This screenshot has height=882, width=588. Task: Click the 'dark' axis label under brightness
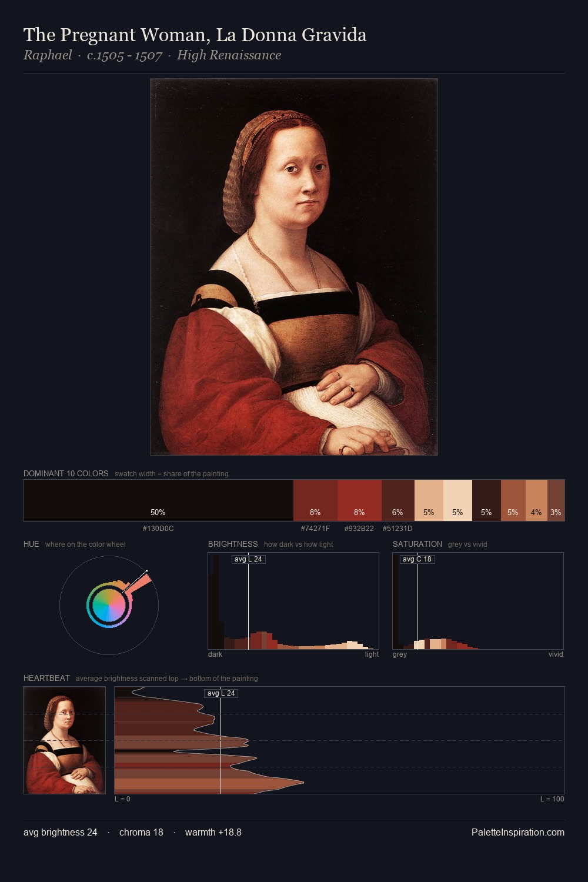215,654
